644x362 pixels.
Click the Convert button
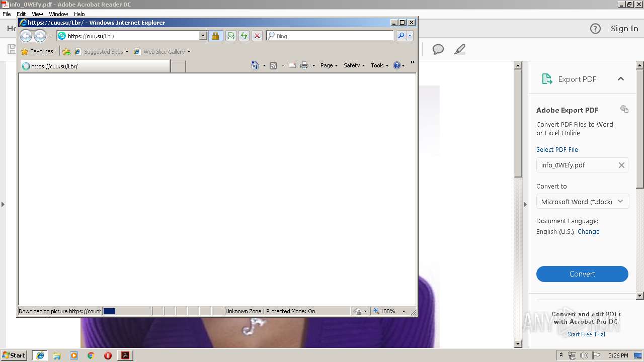[582, 274]
